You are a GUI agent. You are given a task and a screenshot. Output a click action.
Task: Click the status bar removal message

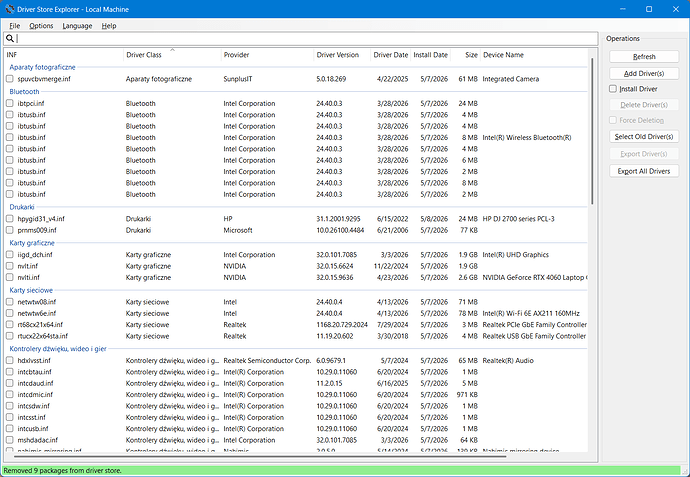click(x=62, y=470)
